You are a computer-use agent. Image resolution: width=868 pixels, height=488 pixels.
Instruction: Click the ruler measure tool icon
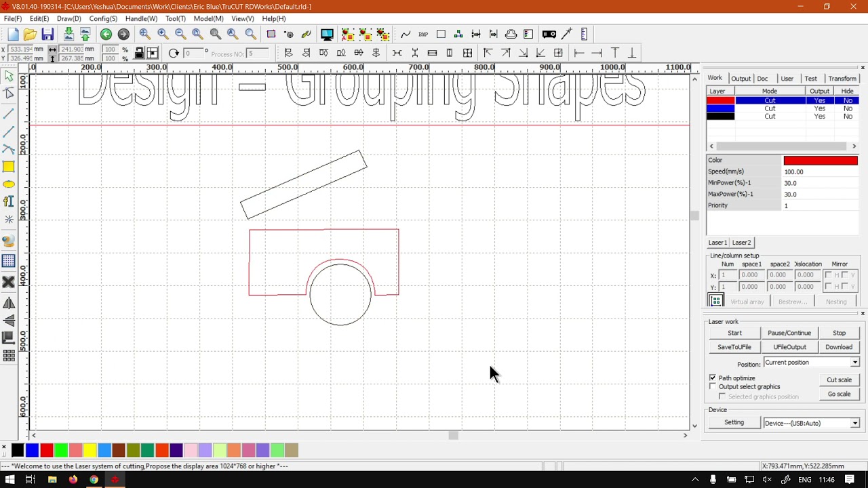coord(585,35)
